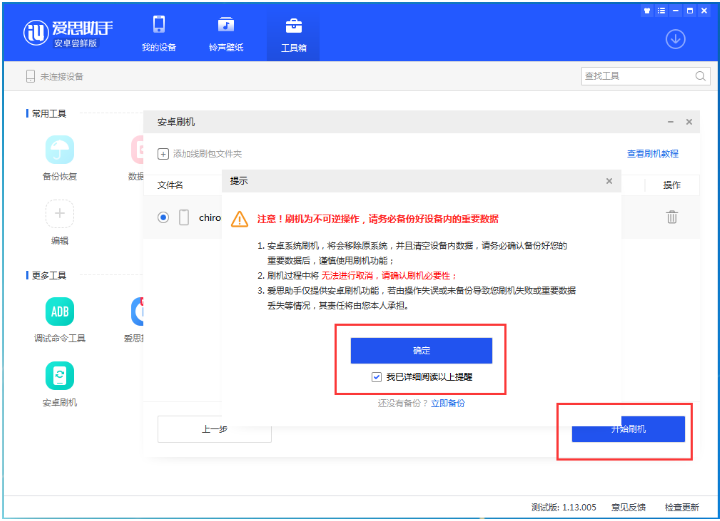Open the title bar list menu icon
Viewport: 720px width, 521px height.
pyautogui.click(x=661, y=11)
